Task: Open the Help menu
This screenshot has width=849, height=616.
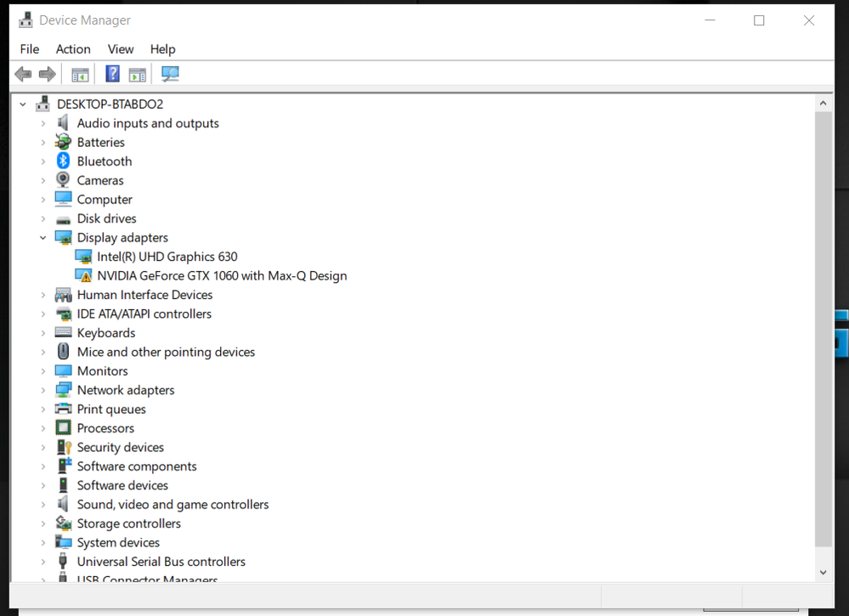Action: [x=162, y=49]
